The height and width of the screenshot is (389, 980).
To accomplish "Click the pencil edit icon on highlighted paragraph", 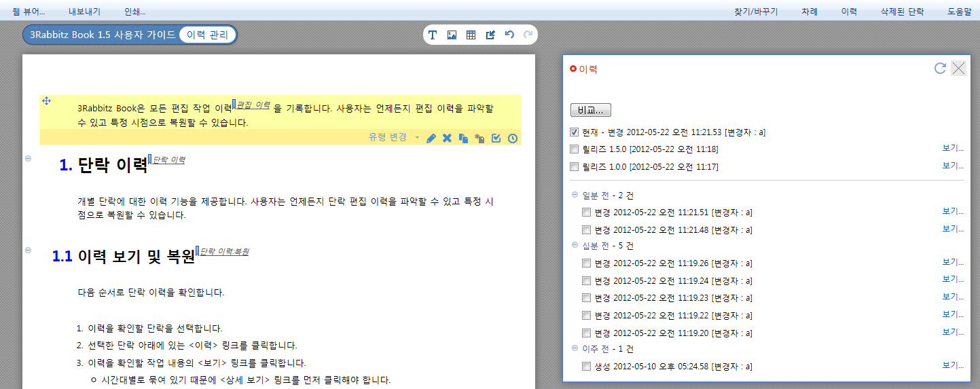I will tap(431, 138).
